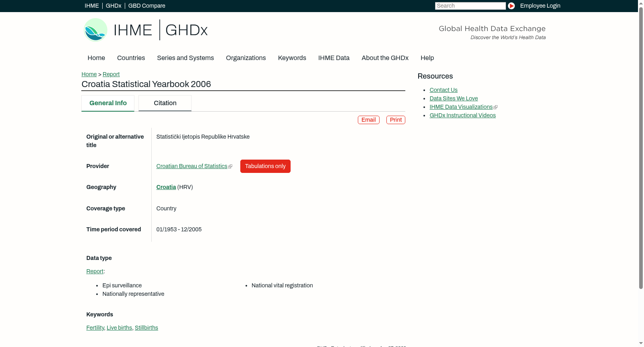Click the scrollbar down arrow

click(641, 344)
